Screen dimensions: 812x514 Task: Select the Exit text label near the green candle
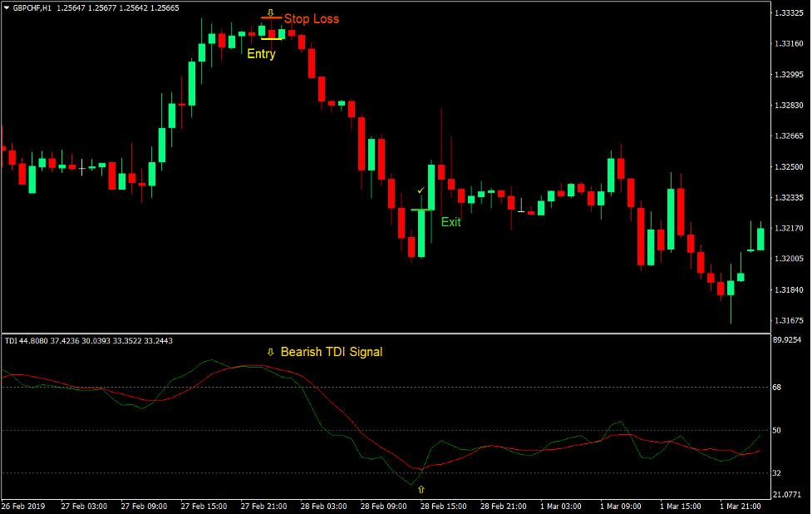click(452, 222)
